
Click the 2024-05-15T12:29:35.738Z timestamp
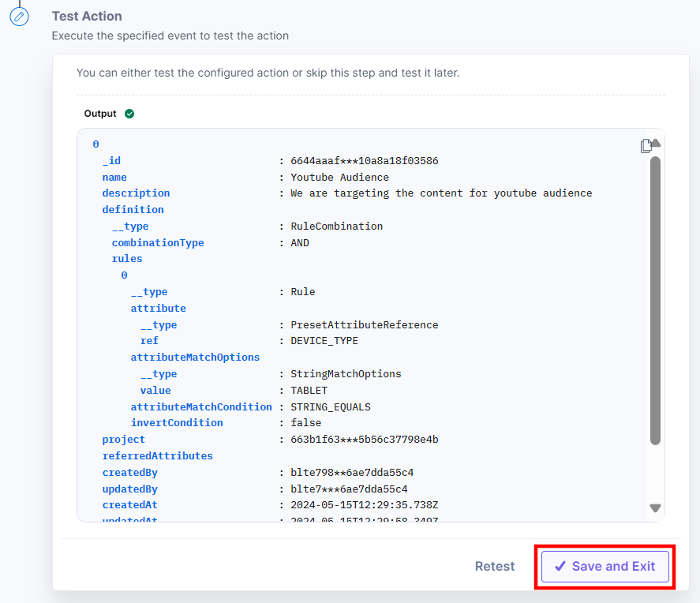(364, 505)
